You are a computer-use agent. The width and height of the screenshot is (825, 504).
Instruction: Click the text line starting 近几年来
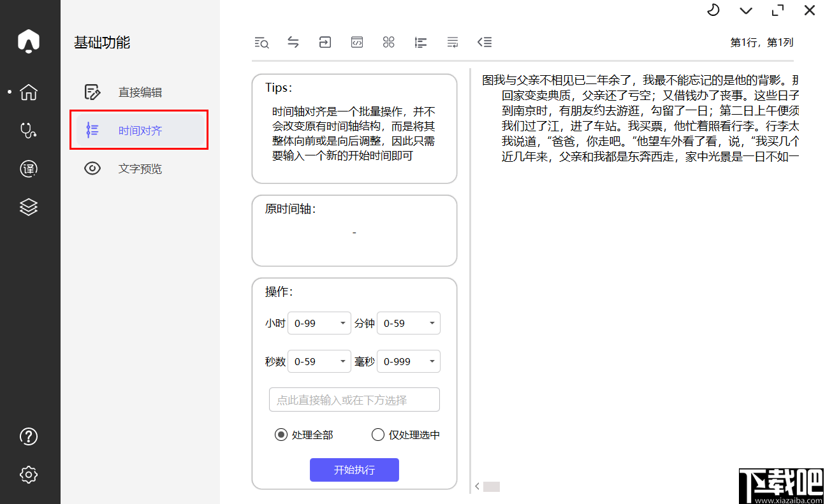click(650, 157)
